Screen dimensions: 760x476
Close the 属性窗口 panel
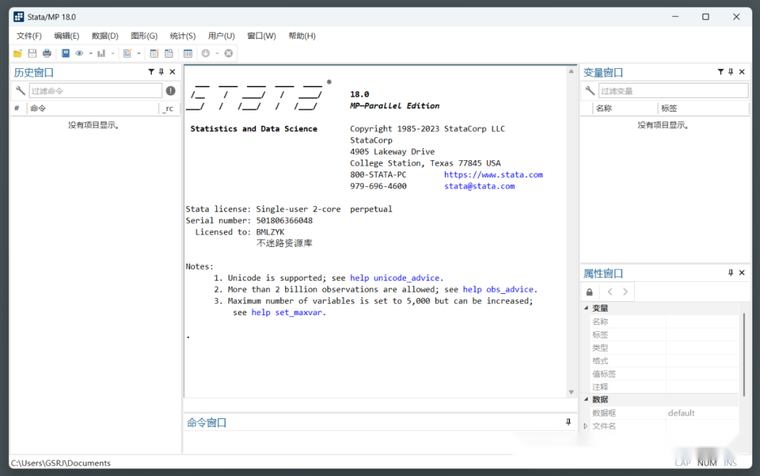point(742,272)
